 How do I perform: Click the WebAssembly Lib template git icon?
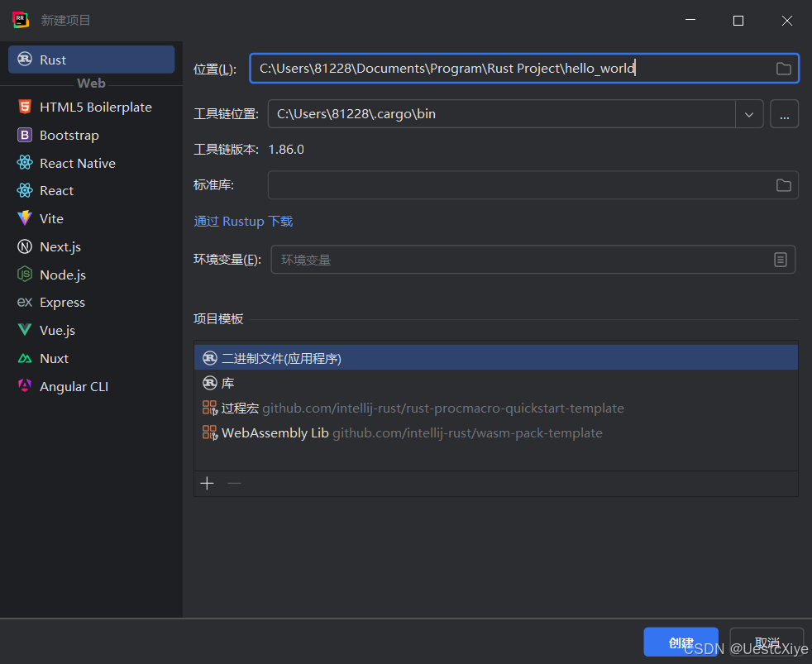pos(210,432)
